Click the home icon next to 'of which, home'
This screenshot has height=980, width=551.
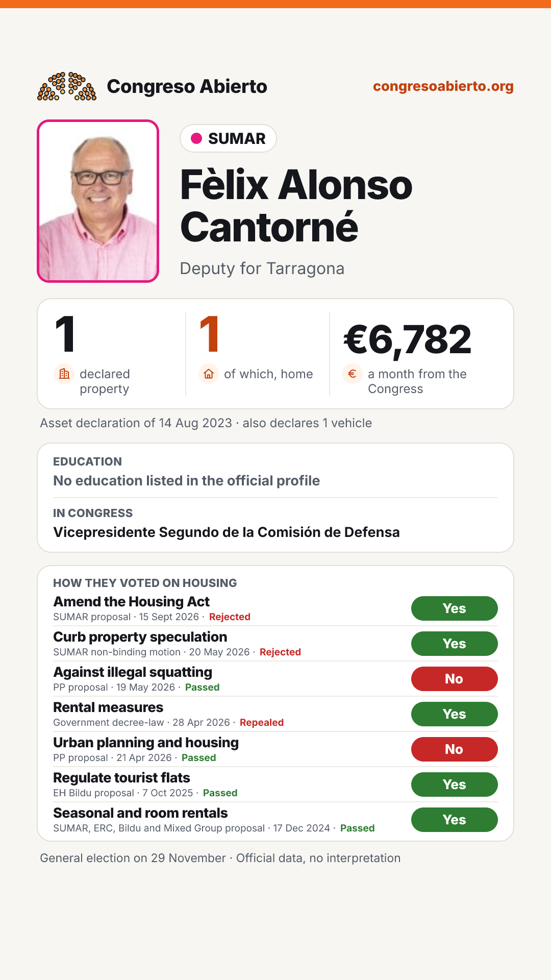pos(209,374)
